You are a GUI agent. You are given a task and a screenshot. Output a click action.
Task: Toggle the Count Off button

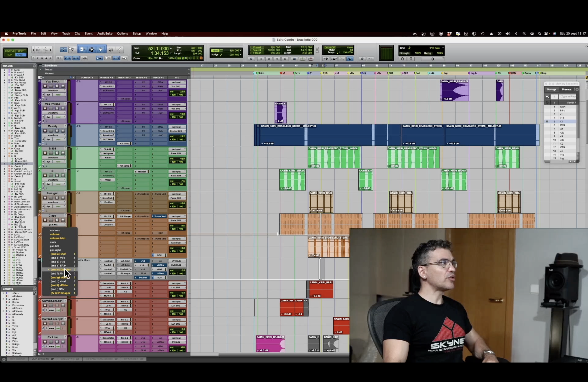coord(329,48)
